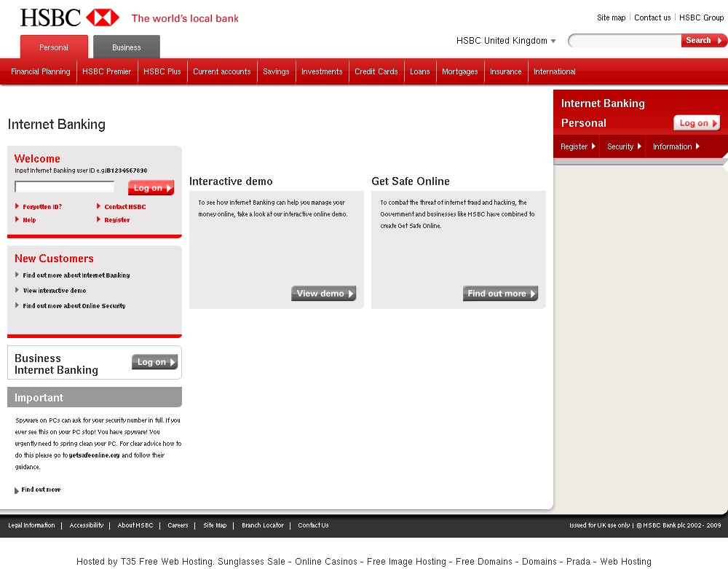
Task: Open Credit Cards menu item
Action: (x=376, y=71)
